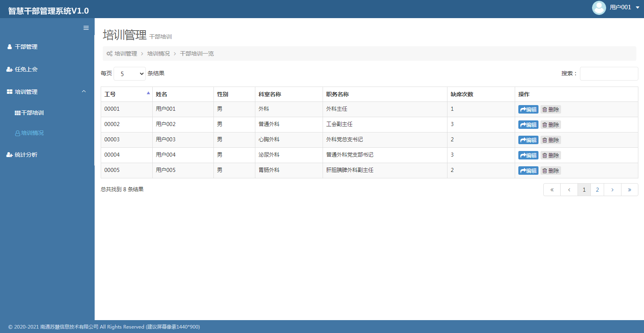The image size is (644, 333).
Task: Select 培训情况 submenu item
Action: point(32,133)
